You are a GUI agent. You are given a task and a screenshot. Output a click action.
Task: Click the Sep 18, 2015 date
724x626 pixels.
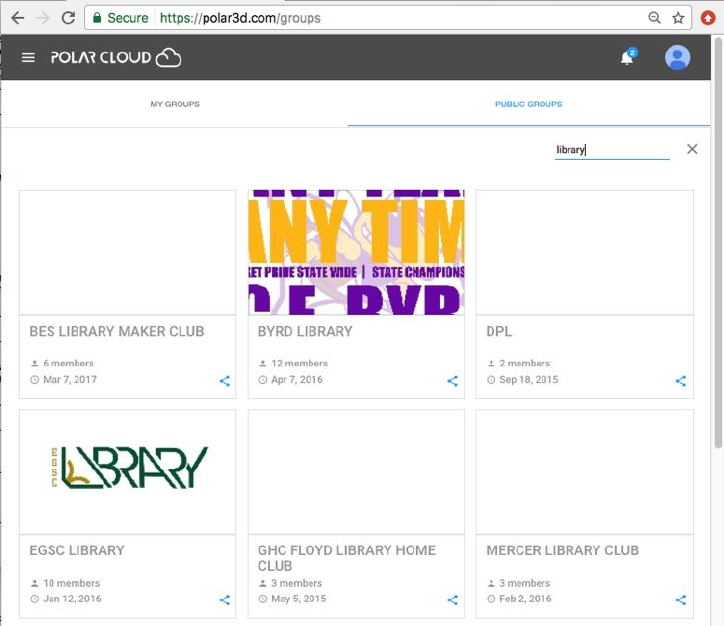[x=529, y=379]
